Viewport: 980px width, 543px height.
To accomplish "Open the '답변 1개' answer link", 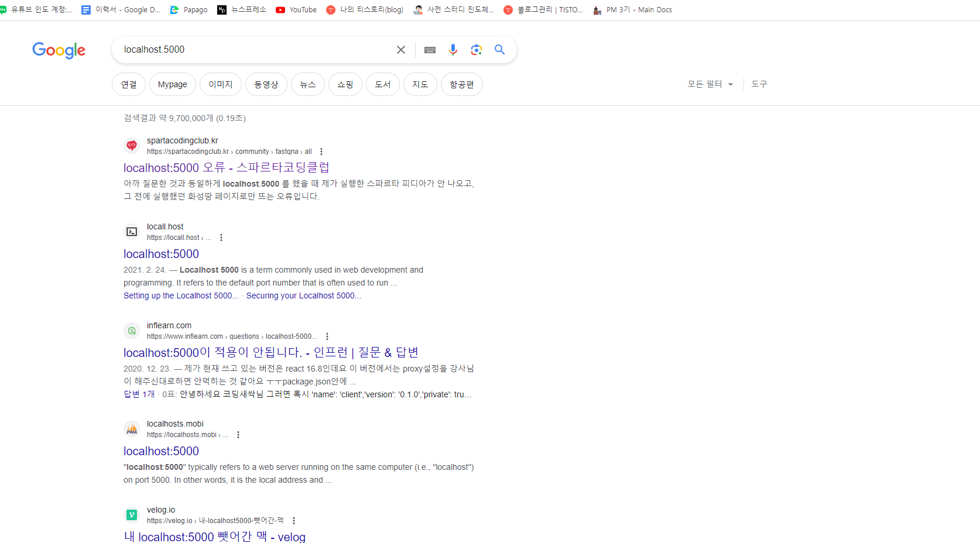I will (139, 394).
